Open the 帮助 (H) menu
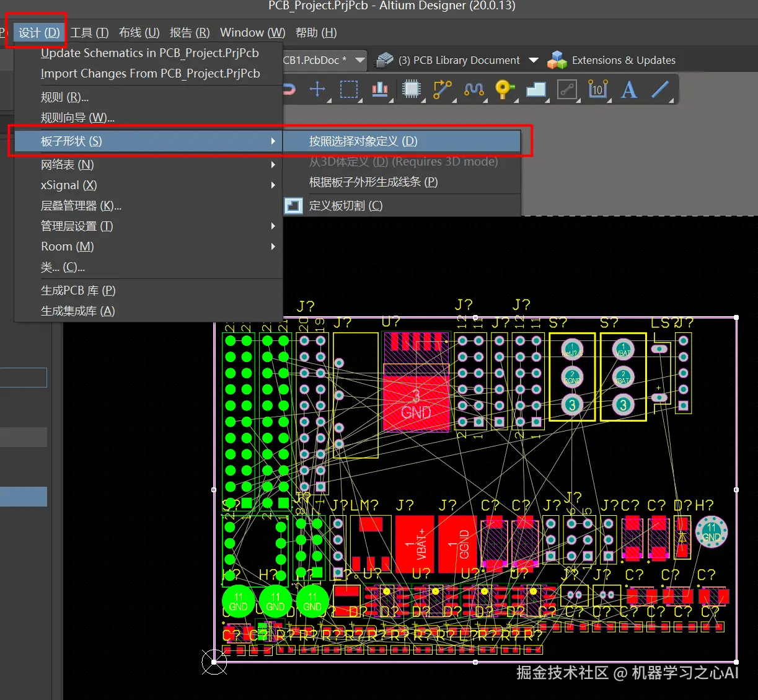This screenshot has width=758, height=700. 316,32
